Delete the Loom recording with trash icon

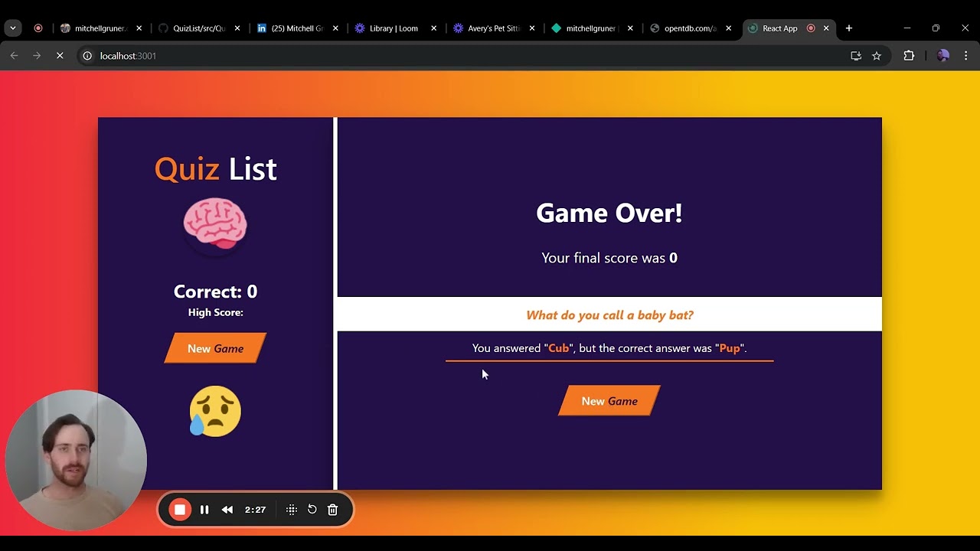click(332, 510)
